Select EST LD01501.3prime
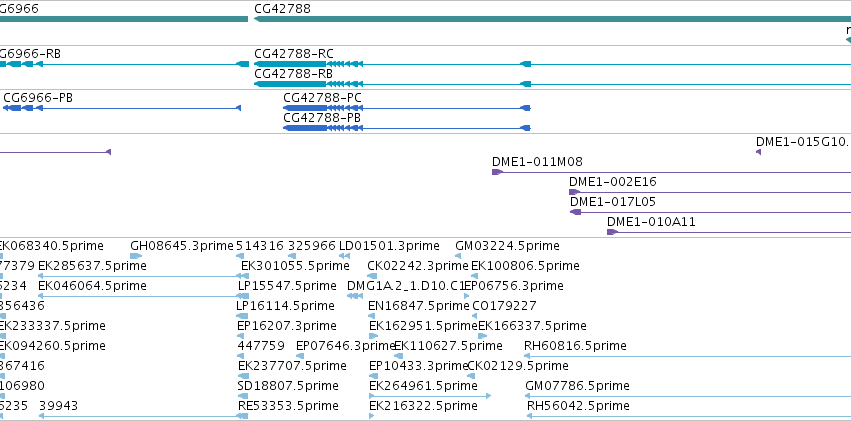Screen dimensions: 851x421 tap(389, 246)
